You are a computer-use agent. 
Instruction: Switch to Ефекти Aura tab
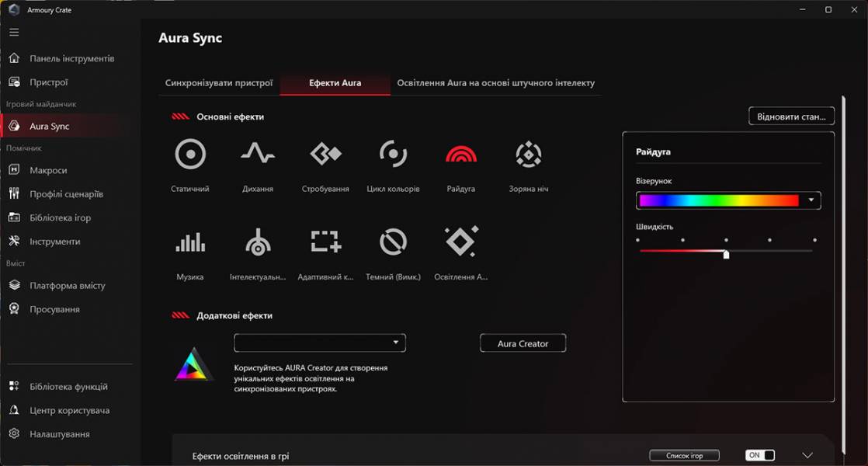335,82
